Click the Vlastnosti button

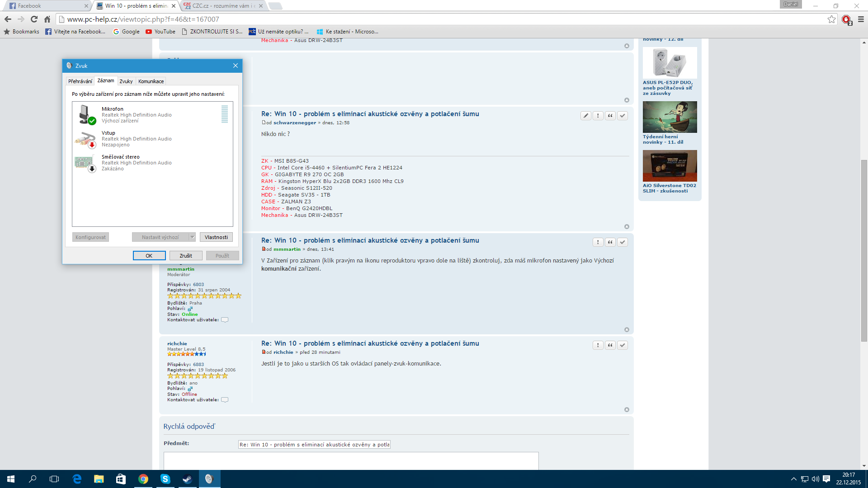pos(216,237)
